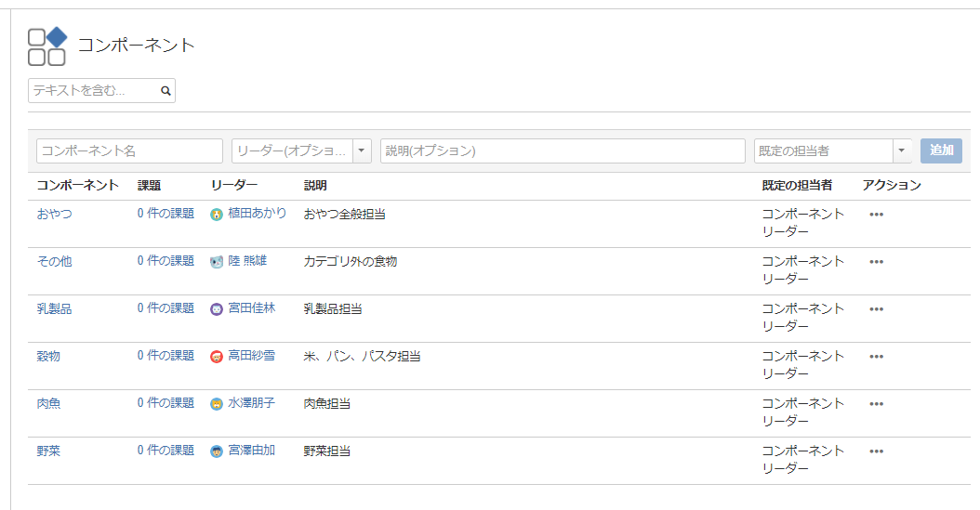Click description text カテゴリ外の食物
This screenshot has height=510, width=980.
tap(350, 262)
